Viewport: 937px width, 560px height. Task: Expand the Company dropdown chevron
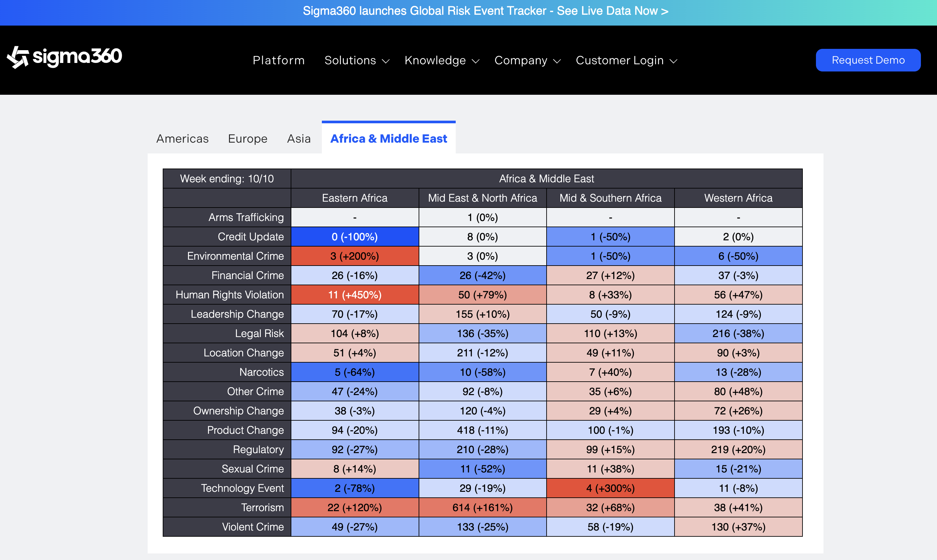point(557,61)
